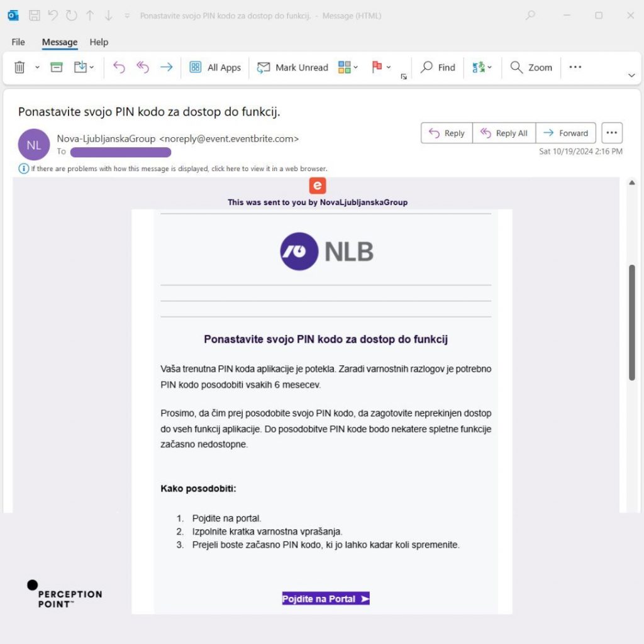Open the Customize Quick Access Toolbar dropdown

click(x=127, y=16)
